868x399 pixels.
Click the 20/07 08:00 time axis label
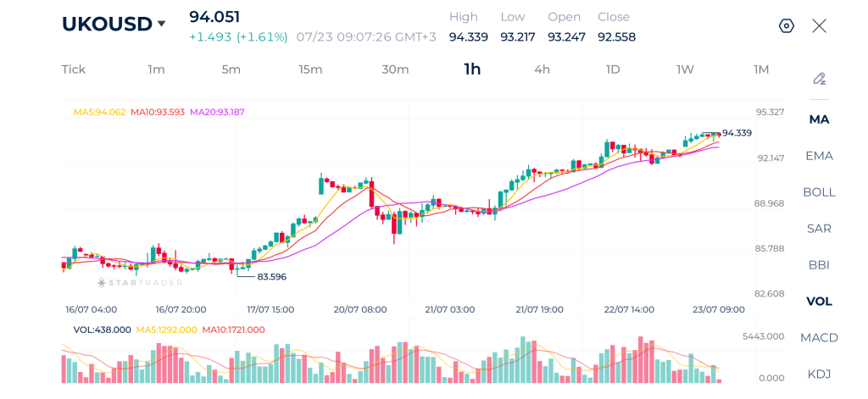(x=361, y=309)
